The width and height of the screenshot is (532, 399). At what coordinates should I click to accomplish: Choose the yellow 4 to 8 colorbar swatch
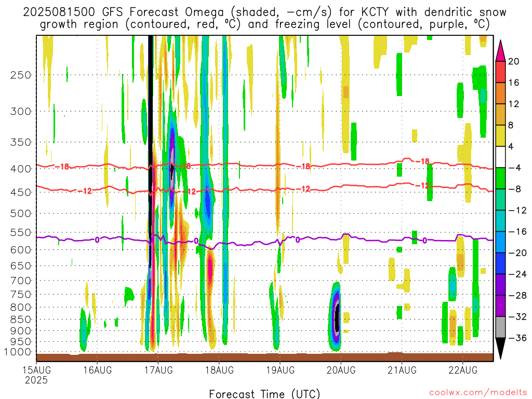500,136
